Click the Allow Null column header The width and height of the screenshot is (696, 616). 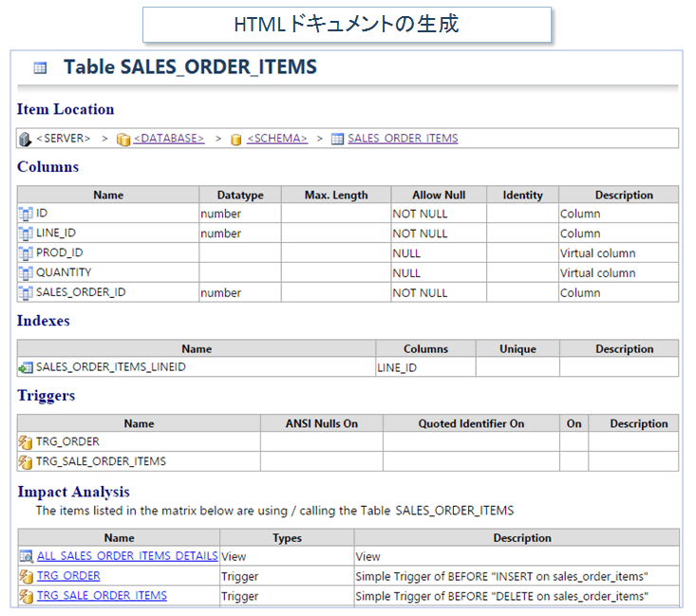(x=439, y=195)
